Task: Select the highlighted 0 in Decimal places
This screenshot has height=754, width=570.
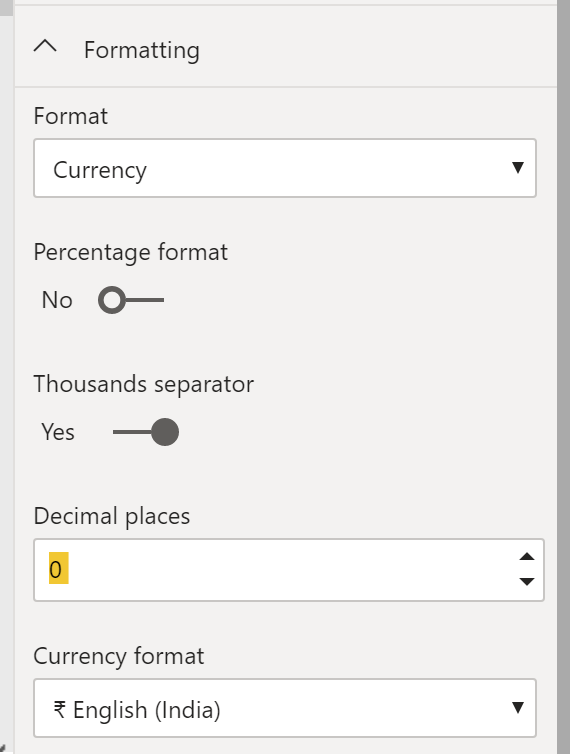Action: pos(58,568)
